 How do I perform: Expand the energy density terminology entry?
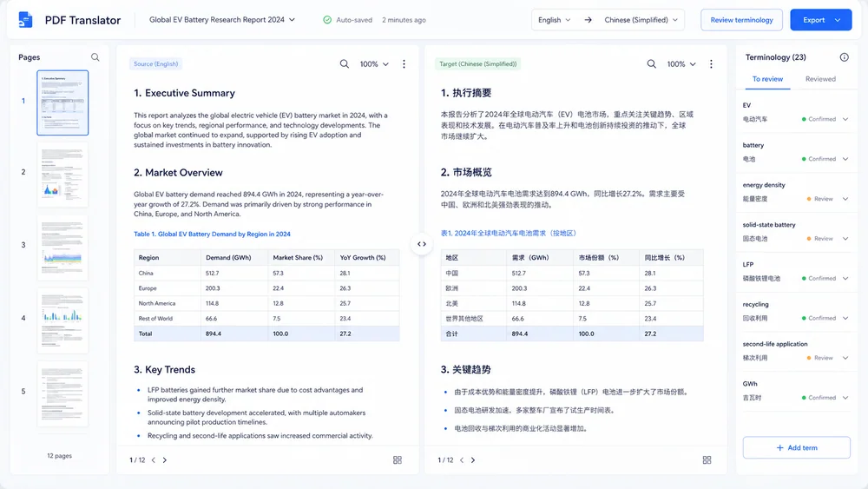845,199
